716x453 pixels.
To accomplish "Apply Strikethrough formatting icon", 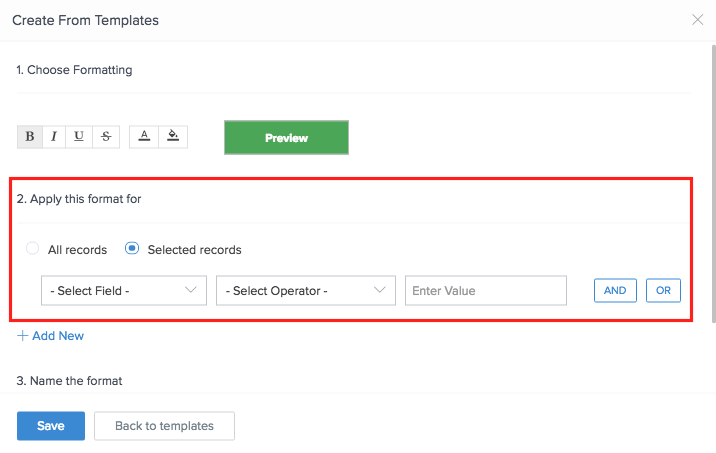I will tap(106, 137).
